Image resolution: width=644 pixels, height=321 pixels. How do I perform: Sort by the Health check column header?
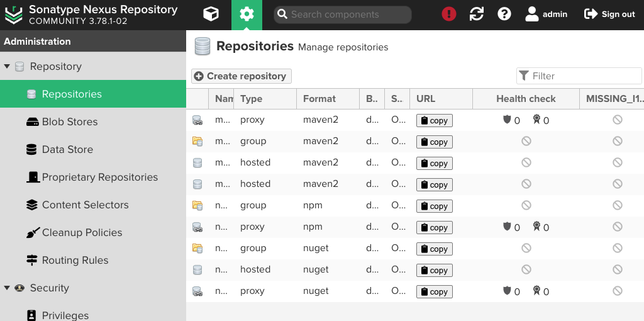526,99
